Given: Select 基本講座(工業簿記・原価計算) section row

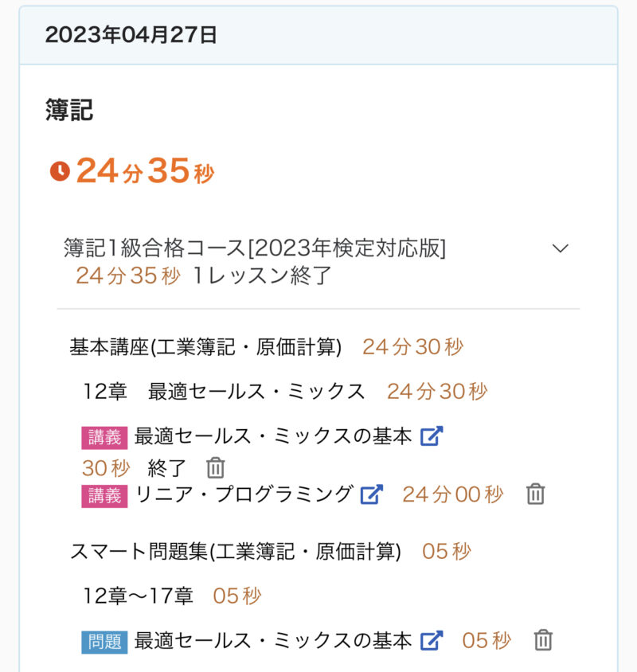Looking at the screenshot, I should pos(205,347).
